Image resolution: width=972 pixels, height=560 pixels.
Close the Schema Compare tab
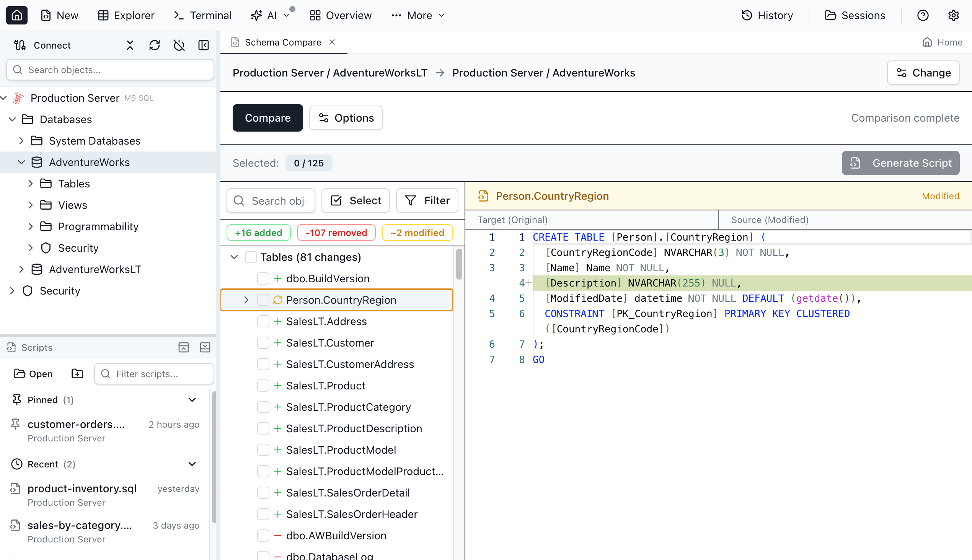332,42
